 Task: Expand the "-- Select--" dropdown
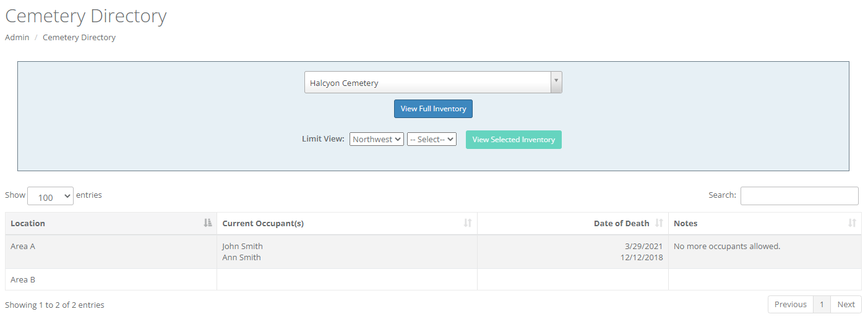(x=431, y=140)
